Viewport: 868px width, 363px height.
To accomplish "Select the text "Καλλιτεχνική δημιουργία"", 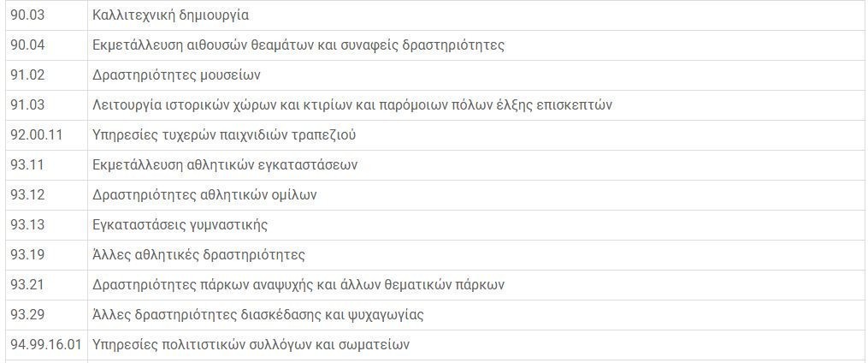I will pos(171,15).
